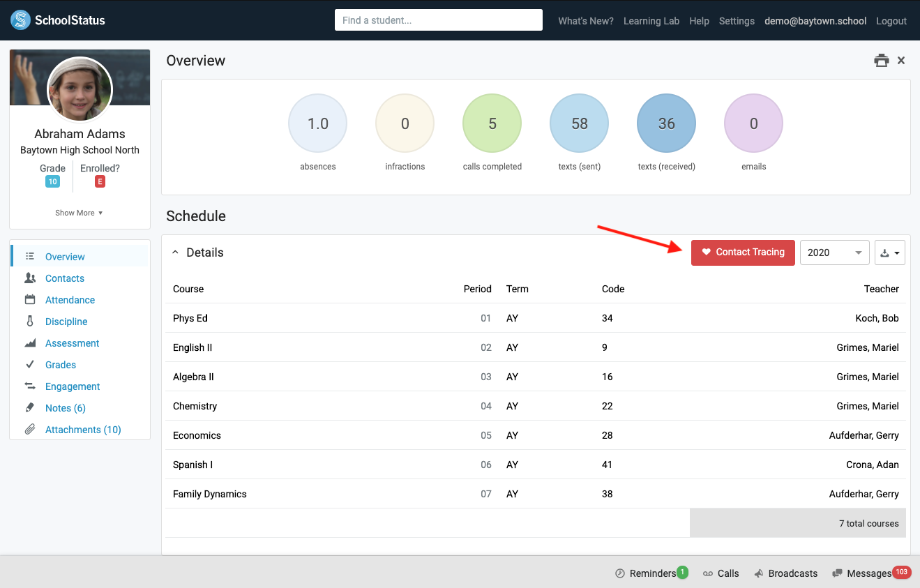Click the Logout link
920x588 pixels.
point(891,21)
